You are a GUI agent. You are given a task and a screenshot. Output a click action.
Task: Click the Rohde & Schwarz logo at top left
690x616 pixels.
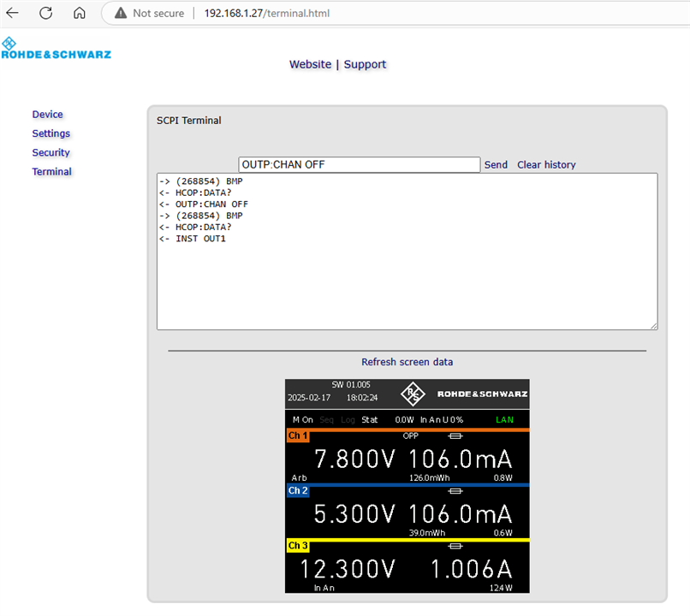click(56, 49)
